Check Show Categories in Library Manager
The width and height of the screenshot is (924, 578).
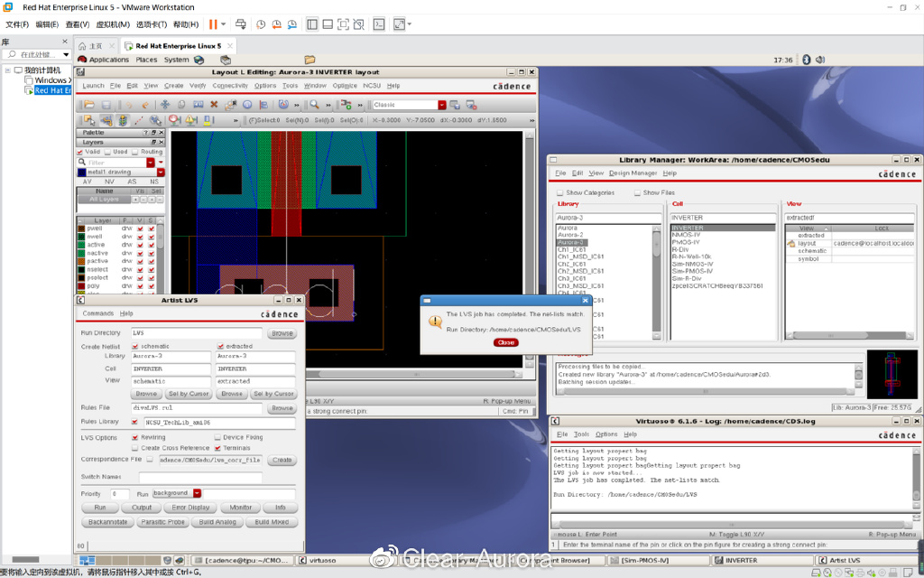[x=560, y=192]
